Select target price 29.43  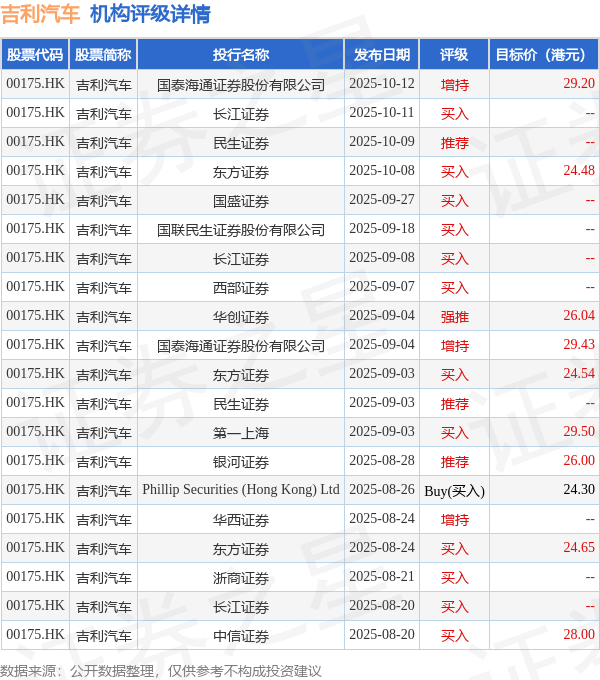[x=579, y=344]
